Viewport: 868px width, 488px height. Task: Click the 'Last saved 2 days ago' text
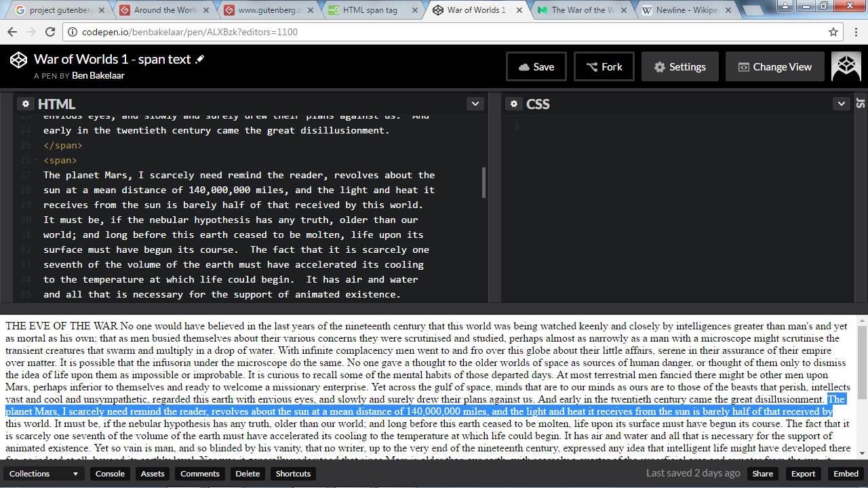(x=693, y=474)
